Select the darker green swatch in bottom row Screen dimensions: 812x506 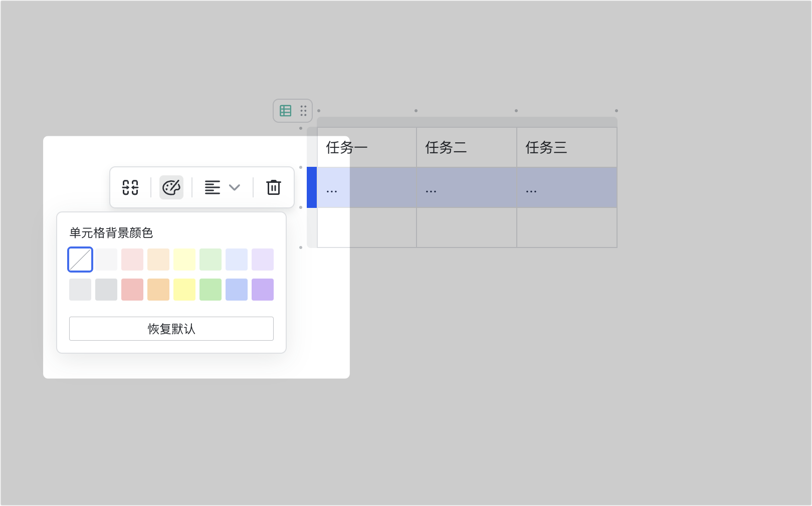click(211, 290)
